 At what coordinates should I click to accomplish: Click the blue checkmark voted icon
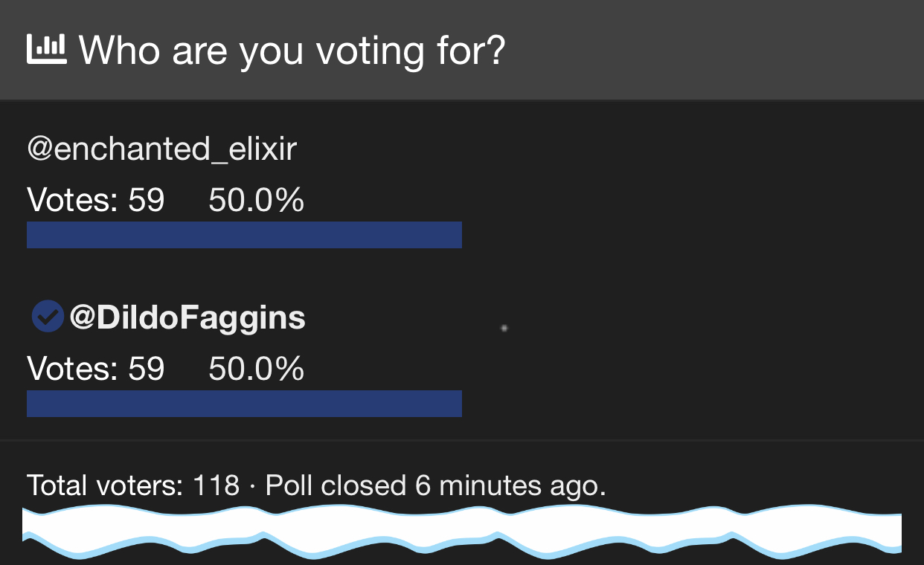pyautogui.click(x=47, y=317)
